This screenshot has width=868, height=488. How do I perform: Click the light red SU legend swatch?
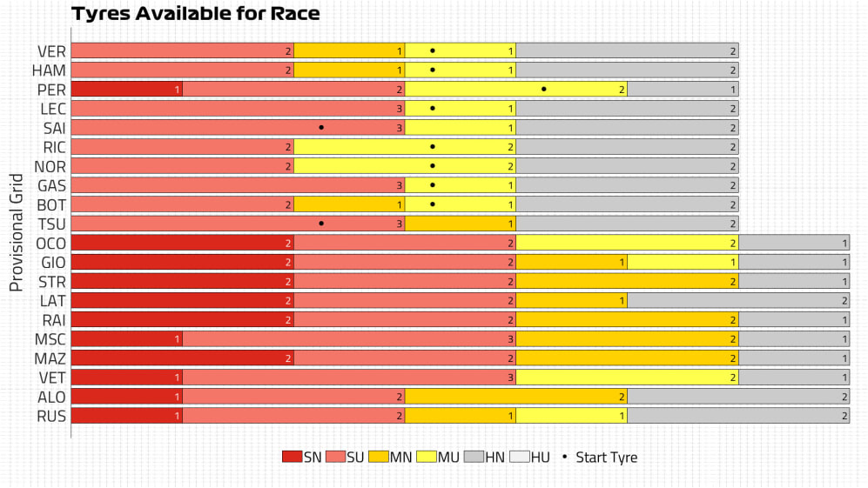tap(336, 457)
